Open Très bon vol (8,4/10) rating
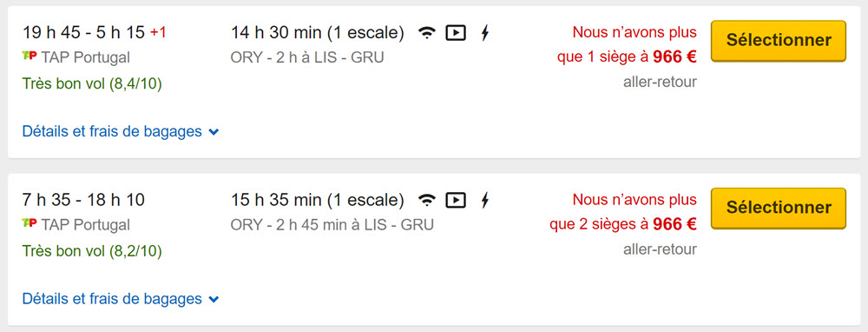This screenshot has width=868, height=332. (x=92, y=84)
